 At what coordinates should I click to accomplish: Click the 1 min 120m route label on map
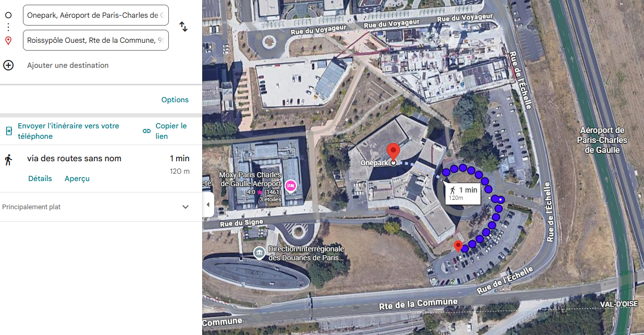463,193
